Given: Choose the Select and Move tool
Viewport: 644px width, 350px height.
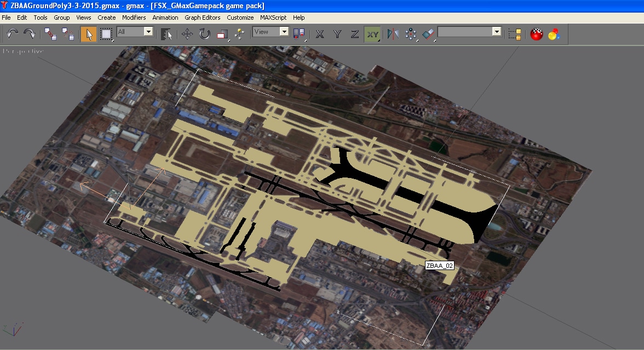Looking at the screenshot, I should pyautogui.click(x=187, y=34).
